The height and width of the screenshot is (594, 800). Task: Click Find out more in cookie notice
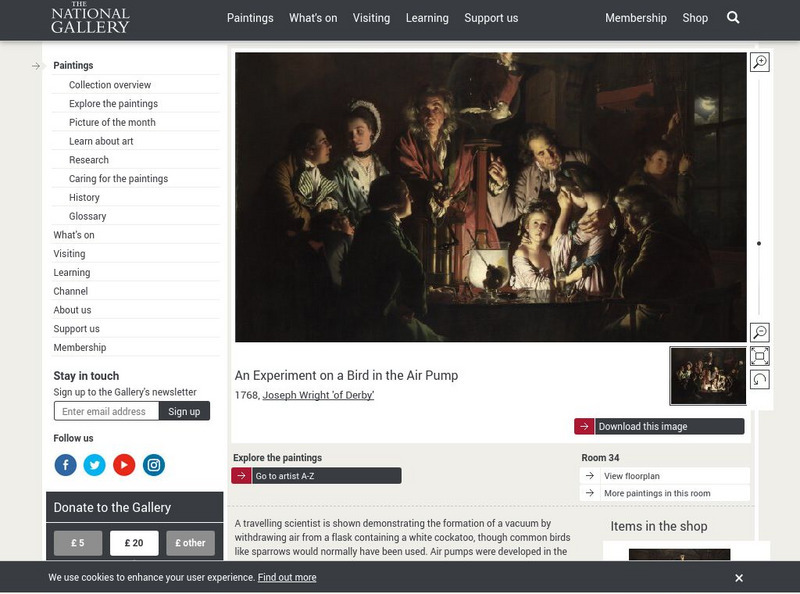tap(287, 577)
